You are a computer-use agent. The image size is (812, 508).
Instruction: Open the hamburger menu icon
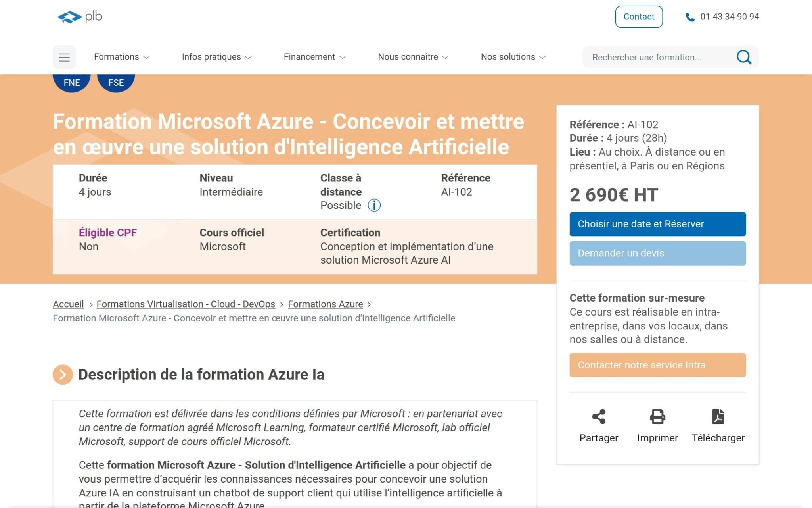pyautogui.click(x=64, y=57)
